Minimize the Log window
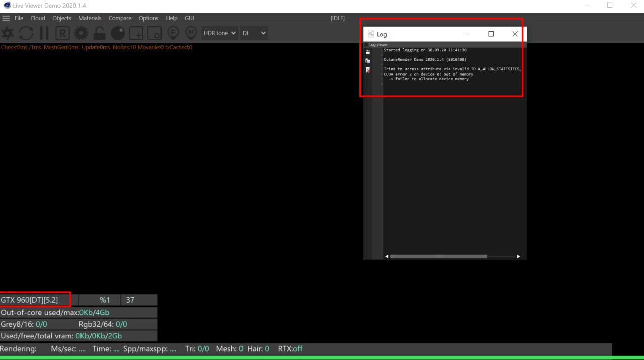 pyautogui.click(x=467, y=34)
